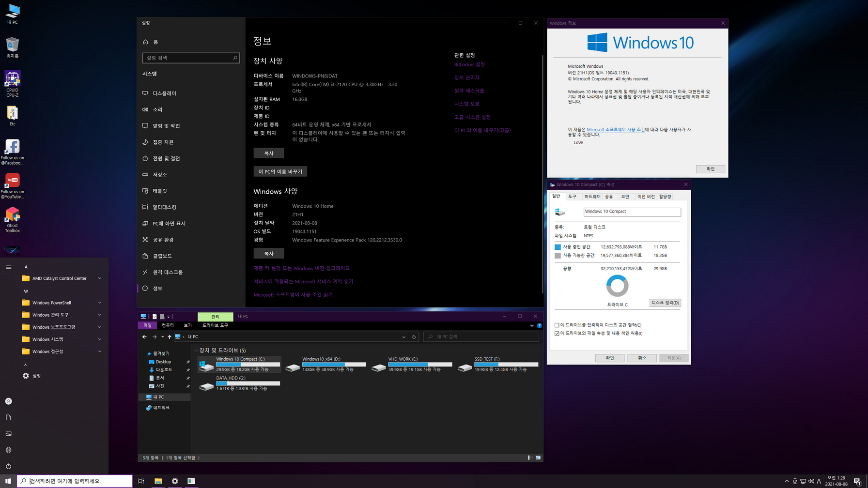
Task: Expand the Explorer ribbon chevron
Action: [532, 325]
